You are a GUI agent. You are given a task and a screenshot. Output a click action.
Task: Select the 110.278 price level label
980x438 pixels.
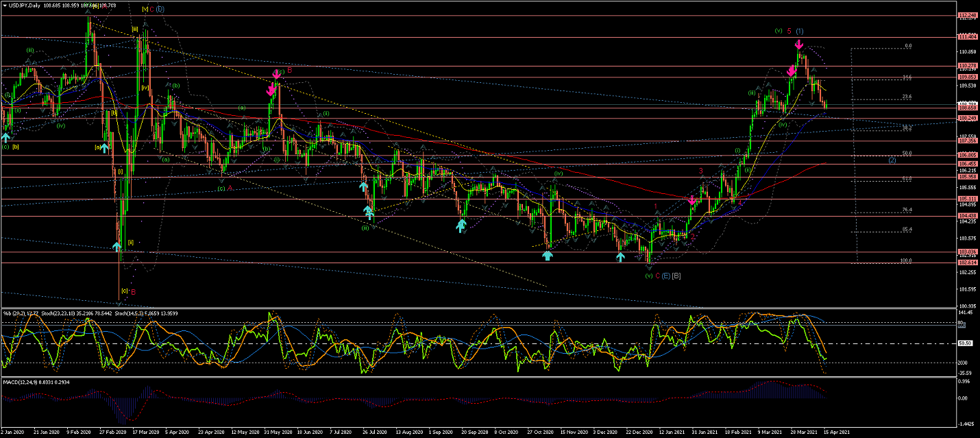(968, 66)
